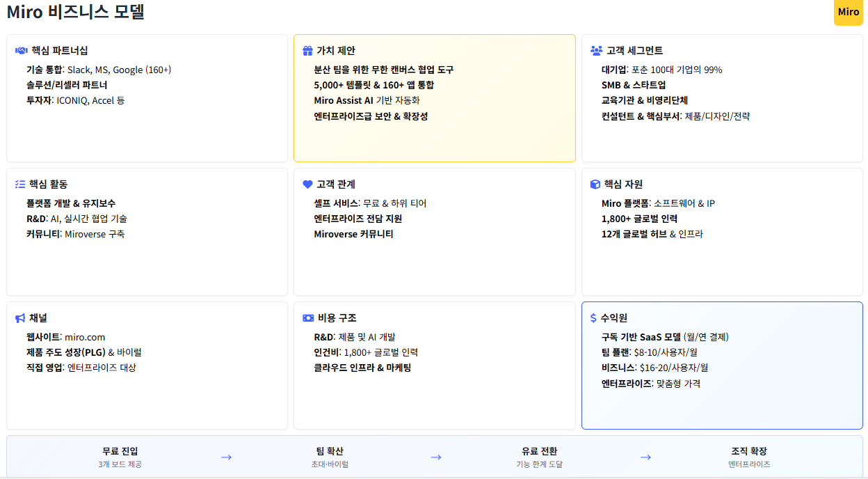Viewport: 868px width, 479px height.
Task: Click the 제품 주도 성장(PLG) & 바이럴 line
Action: pos(84,352)
